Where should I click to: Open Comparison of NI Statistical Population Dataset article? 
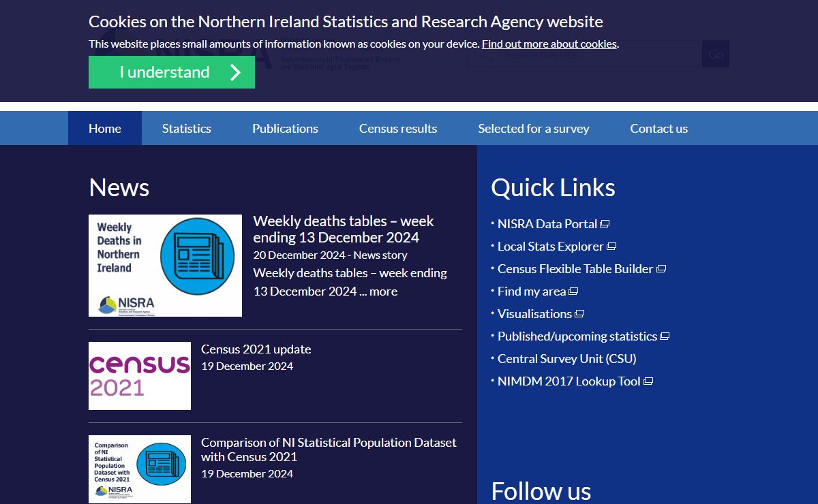(329, 450)
